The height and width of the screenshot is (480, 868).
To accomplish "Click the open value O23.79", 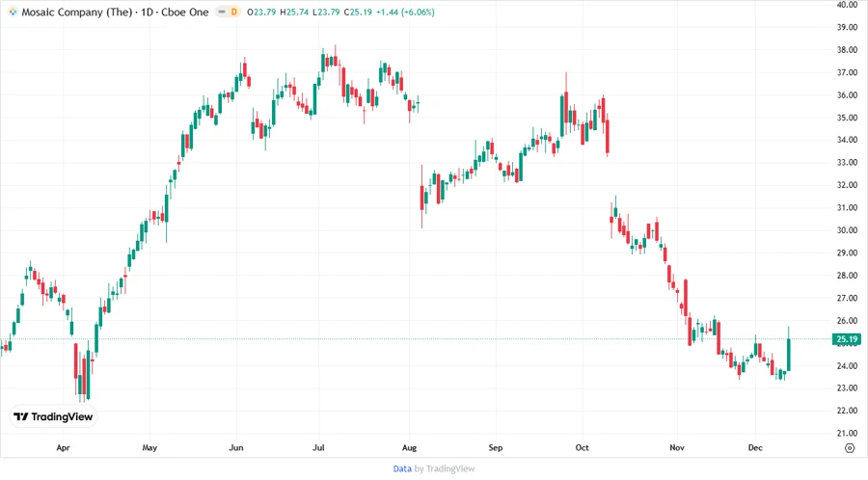I will tap(261, 12).
